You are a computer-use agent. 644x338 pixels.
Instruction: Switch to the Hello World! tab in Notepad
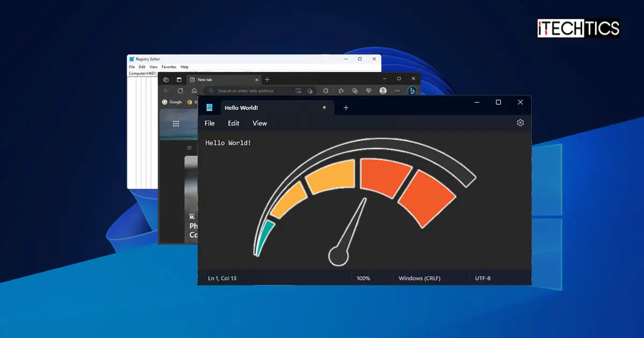point(241,107)
